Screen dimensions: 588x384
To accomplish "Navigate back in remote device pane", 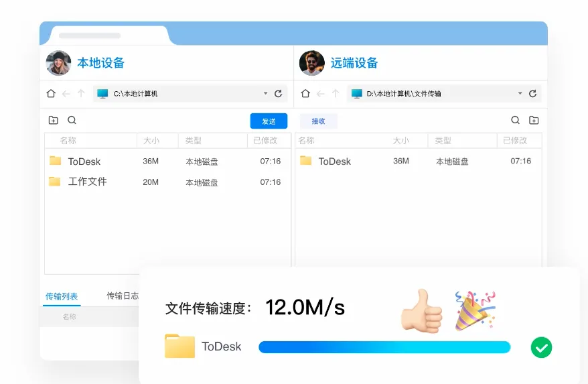I will pyautogui.click(x=320, y=93).
